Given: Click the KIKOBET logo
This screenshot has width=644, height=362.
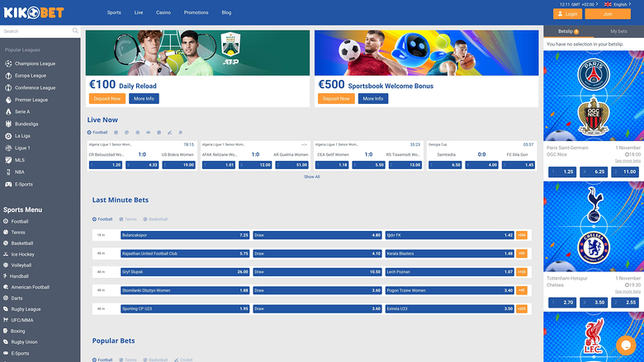Looking at the screenshot, I should pos(34,12).
